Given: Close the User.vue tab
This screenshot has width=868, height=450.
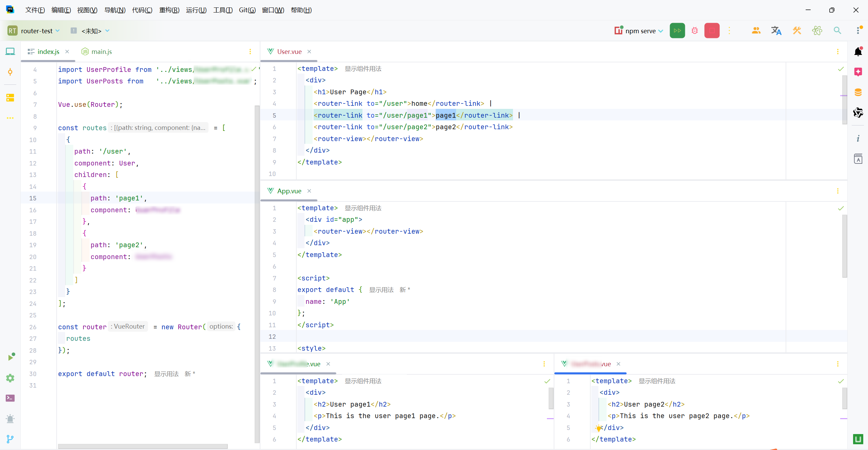Looking at the screenshot, I should [x=309, y=52].
